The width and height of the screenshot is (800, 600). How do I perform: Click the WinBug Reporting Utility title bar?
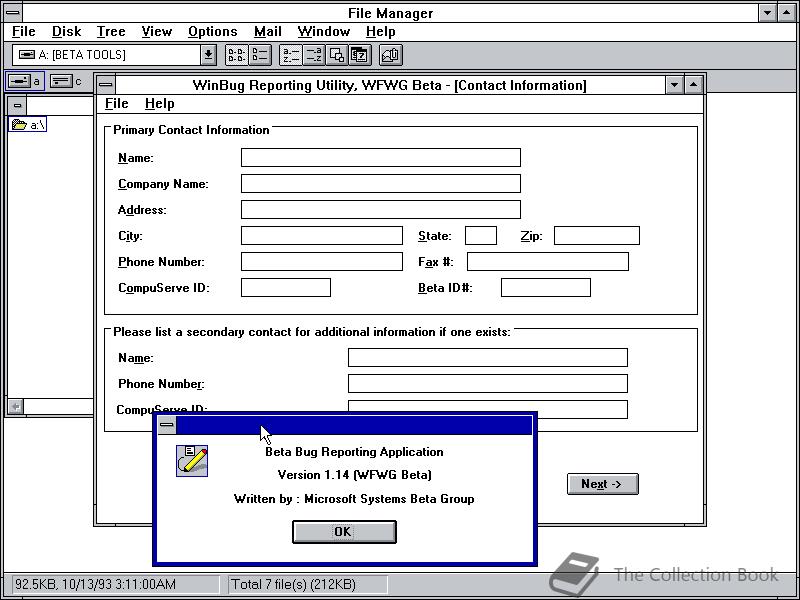coord(389,85)
